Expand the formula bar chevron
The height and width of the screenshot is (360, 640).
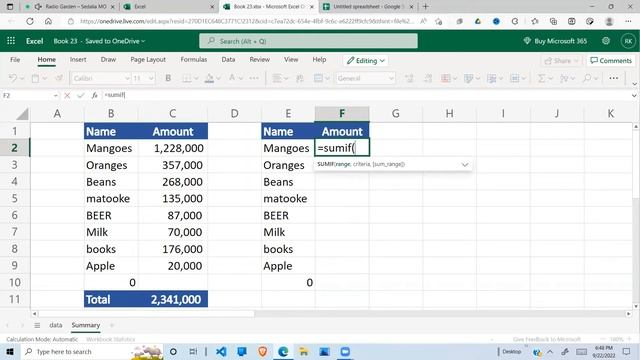(x=633, y=95)
